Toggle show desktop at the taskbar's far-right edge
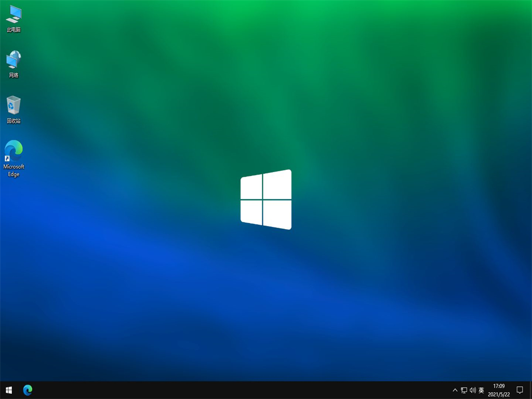The height and width of the screenshot is (399, 532). [530, 390]
